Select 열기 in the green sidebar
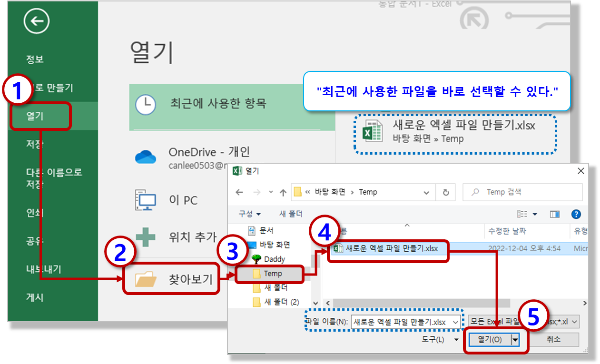The height and width of the screenshot is (364, 600). click(35, 116)
